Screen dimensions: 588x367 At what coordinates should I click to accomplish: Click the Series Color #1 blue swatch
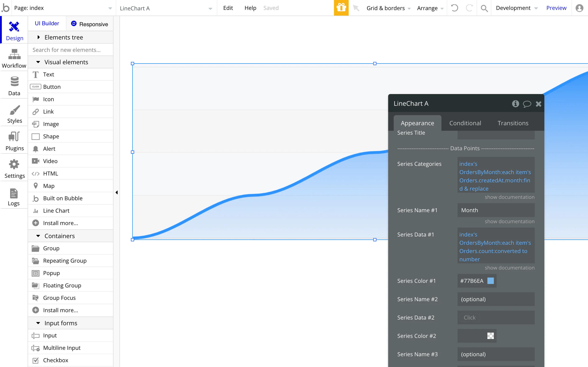tap(490, 281)
